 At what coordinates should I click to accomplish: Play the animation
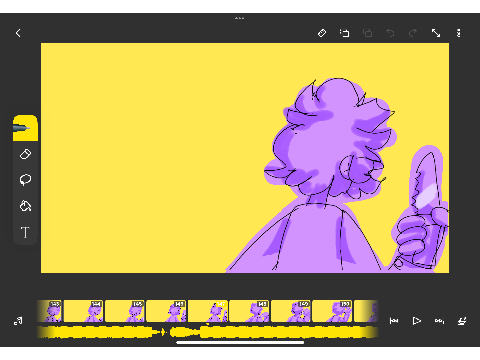(416, 321)
